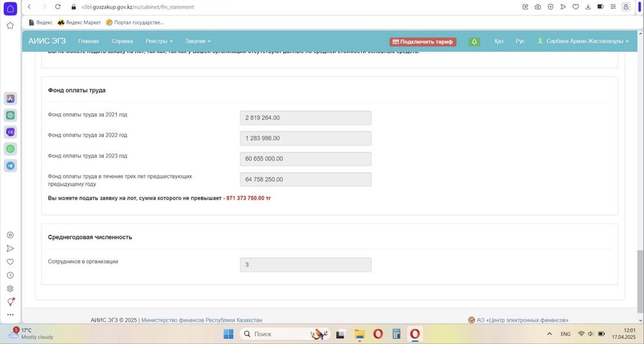Click the page vertical scrollbar thumb
This screenshot has height=344, width=644.
tap(640, 280)
